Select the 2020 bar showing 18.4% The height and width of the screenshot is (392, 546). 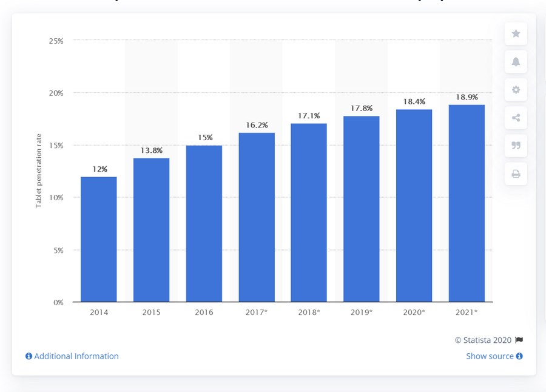pos(414,206)
